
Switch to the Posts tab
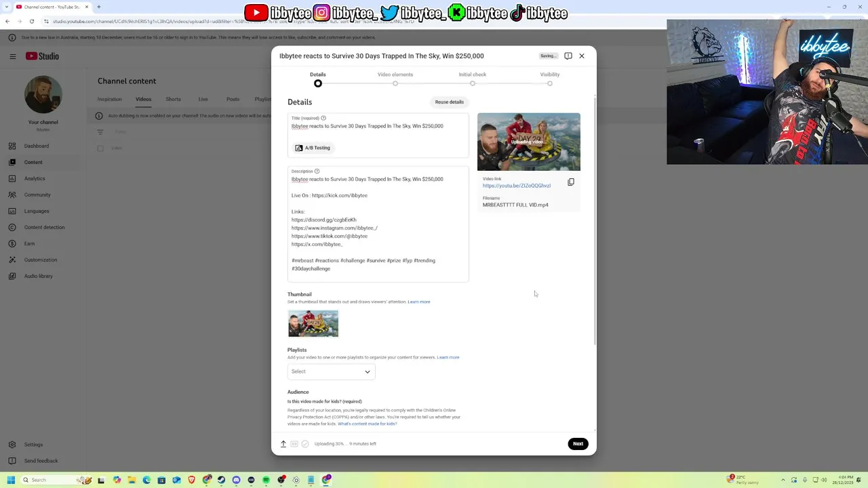pos(233,99)
